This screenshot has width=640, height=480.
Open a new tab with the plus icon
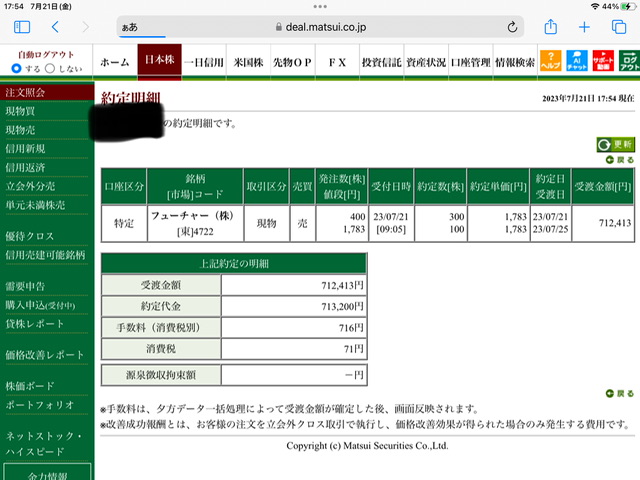584,27
